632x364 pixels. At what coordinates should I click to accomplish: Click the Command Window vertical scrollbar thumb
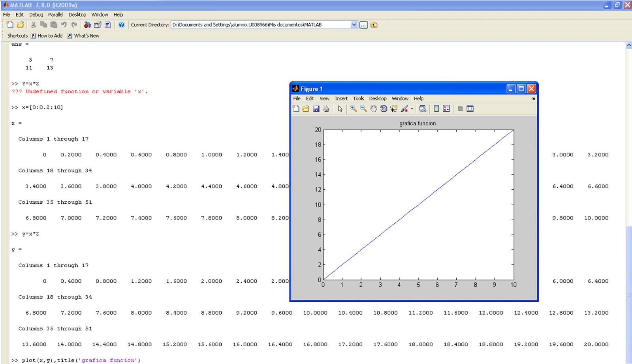[628, 294]
